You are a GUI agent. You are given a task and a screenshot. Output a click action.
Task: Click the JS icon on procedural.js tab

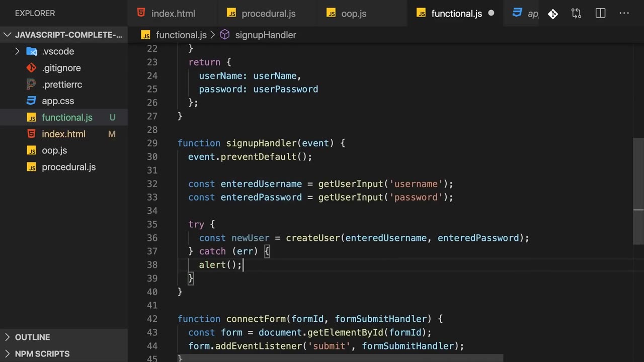(231, 14)
